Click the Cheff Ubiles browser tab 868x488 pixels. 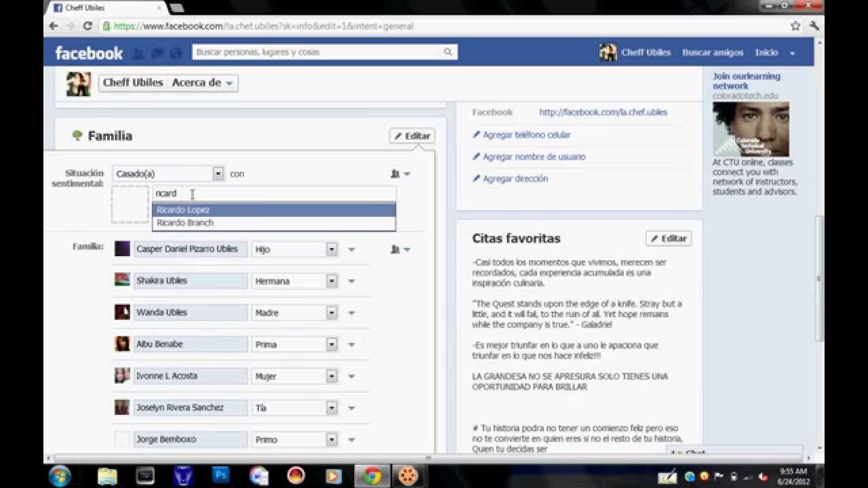(105, 7)
